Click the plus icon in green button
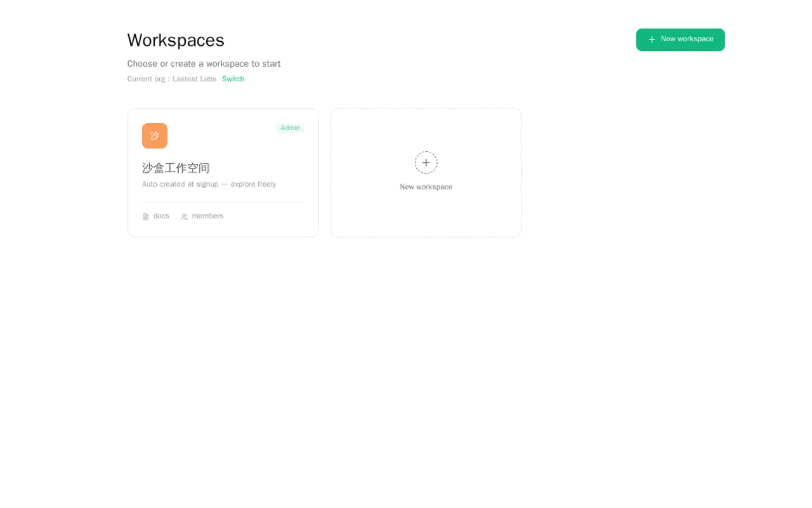 (652, 39)
